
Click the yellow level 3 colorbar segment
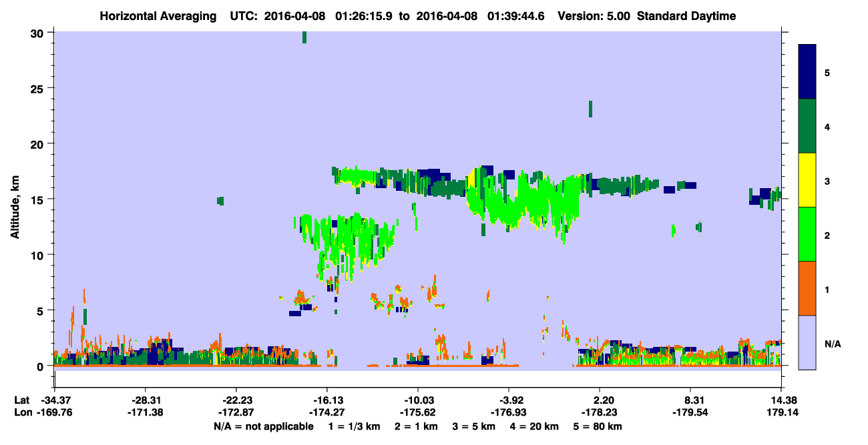coord(807,180)
